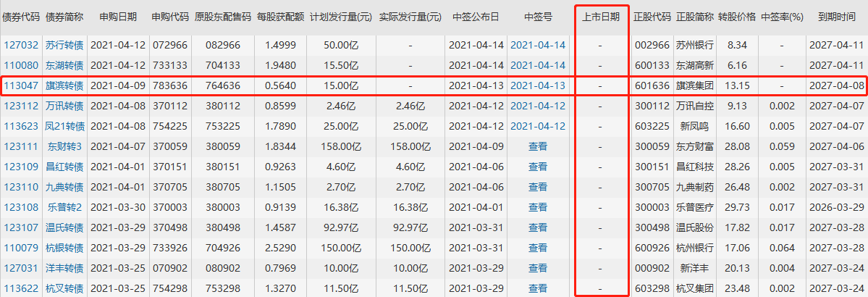Select planned issuance cell 158.00亿
Image resolution: width=868 pixels, height=297 pixels.
(x=340, y=146)
